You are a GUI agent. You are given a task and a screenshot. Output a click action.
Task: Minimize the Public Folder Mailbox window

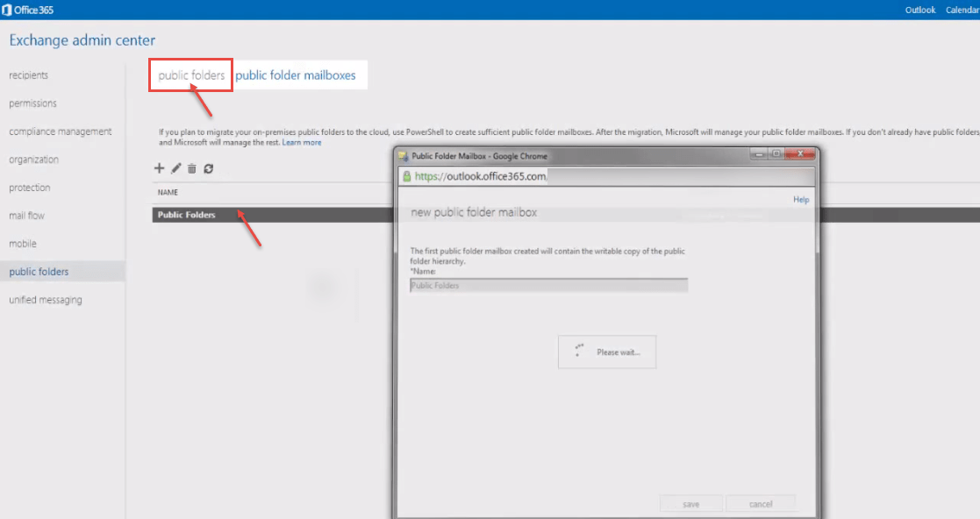point(759,153)
